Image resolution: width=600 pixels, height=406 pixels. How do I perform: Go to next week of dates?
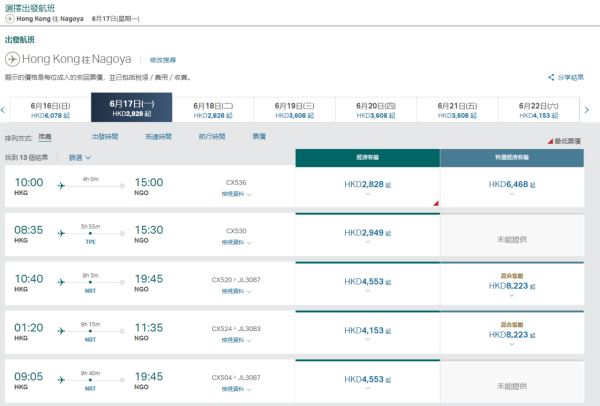point(587,110)
